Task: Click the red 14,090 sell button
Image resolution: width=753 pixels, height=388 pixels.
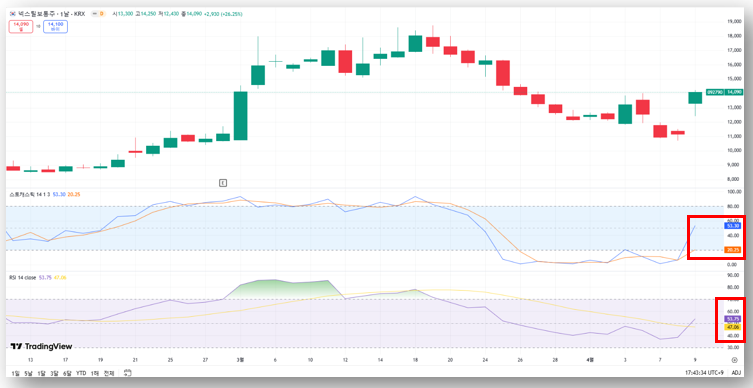Action: pos(21,26)
